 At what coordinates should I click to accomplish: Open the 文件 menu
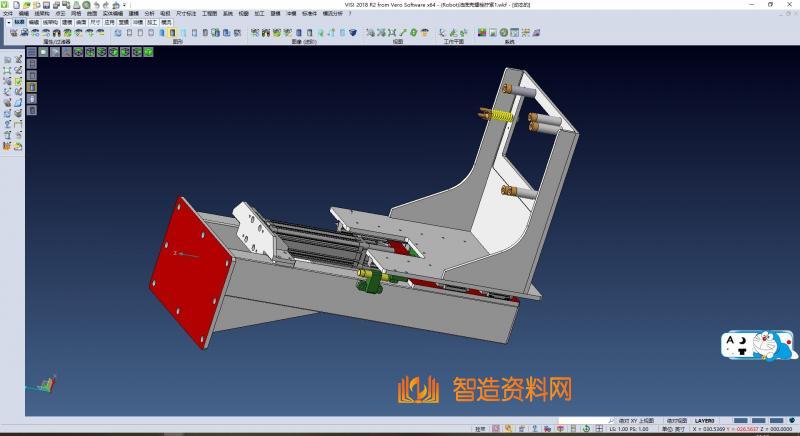(8, 14)
